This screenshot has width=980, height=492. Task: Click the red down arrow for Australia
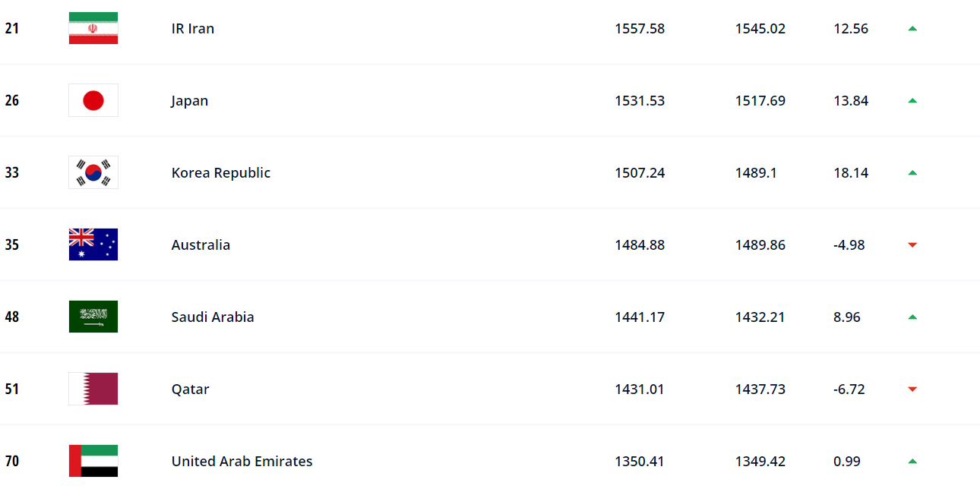[912, 244]
